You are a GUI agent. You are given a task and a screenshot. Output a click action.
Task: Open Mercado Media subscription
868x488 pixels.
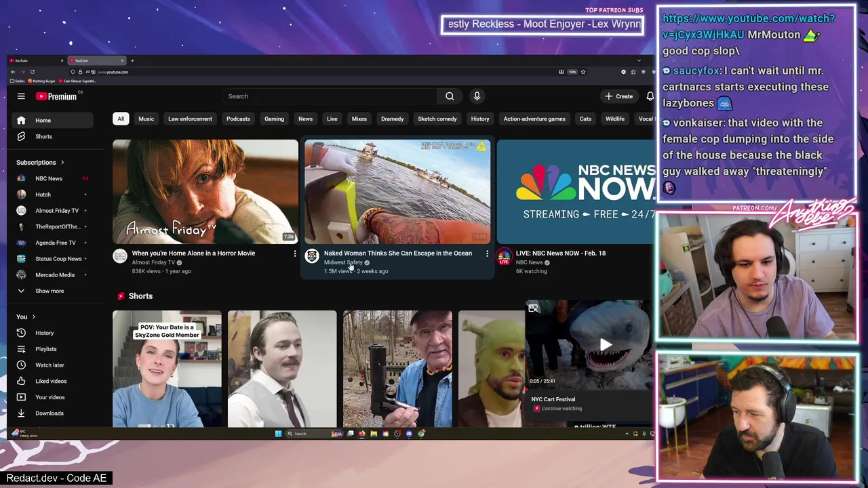tap(52, 275)
